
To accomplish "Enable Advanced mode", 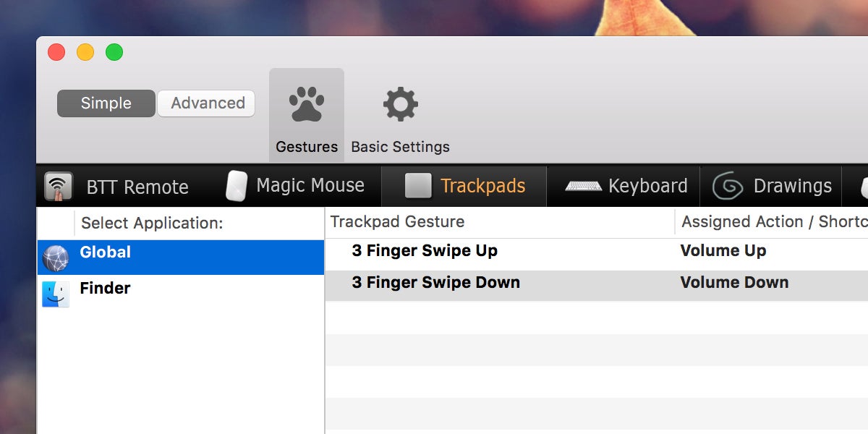I will (x=207, y=103).
